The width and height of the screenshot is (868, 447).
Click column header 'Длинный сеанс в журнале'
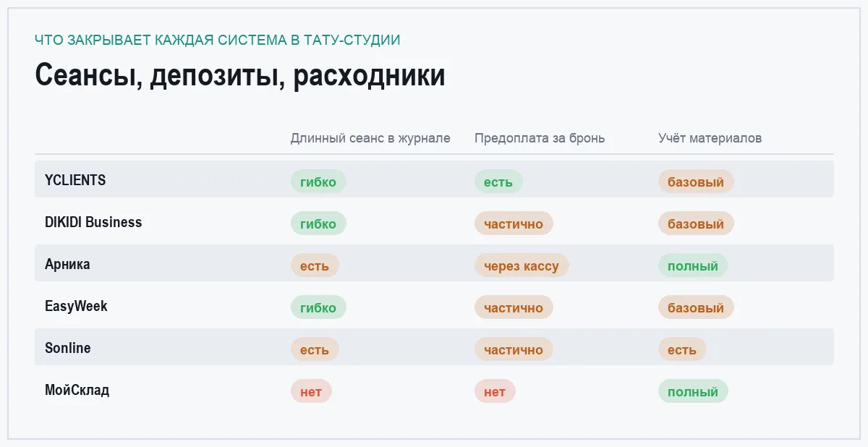[x=370, y=138]
